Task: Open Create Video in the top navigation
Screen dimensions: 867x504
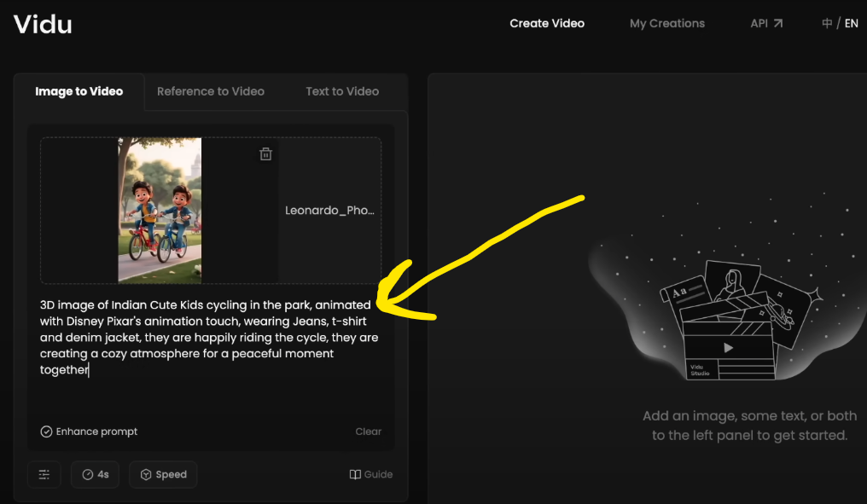Action: pyautogui.click(x=547, y=23)
